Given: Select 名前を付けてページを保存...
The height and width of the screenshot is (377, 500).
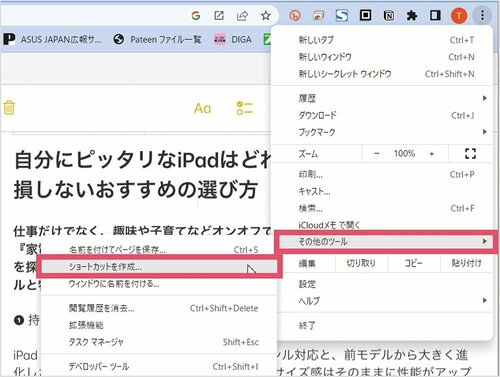Looking at the screenshot, I should coord(159,250).
